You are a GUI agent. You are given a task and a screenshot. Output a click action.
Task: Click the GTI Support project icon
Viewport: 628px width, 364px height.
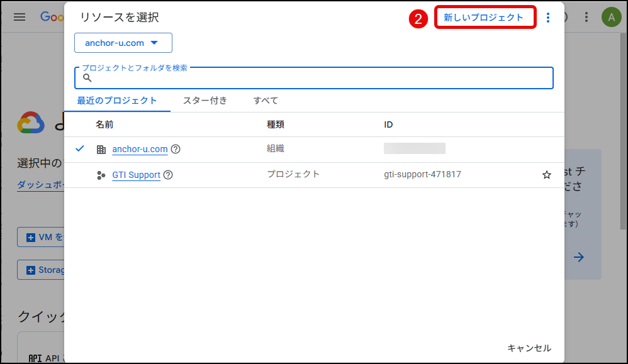click(x=101, y=175)
